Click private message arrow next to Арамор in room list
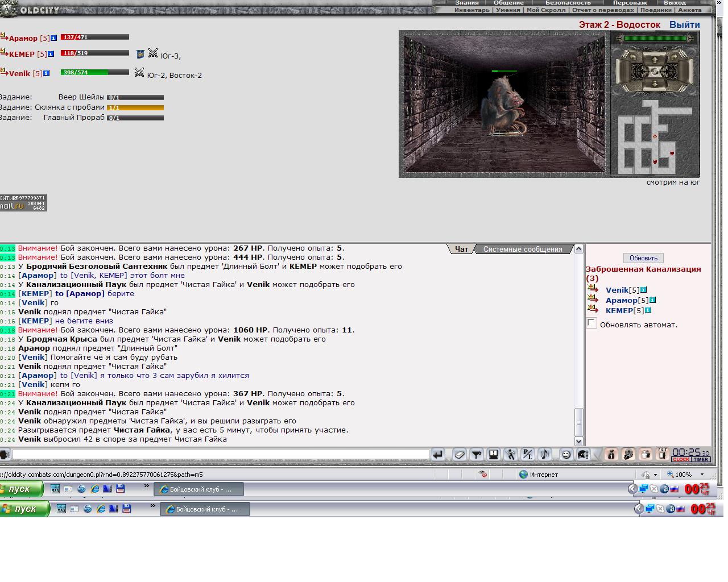Screen dimensions: 728x582 [x=593, y=299]
